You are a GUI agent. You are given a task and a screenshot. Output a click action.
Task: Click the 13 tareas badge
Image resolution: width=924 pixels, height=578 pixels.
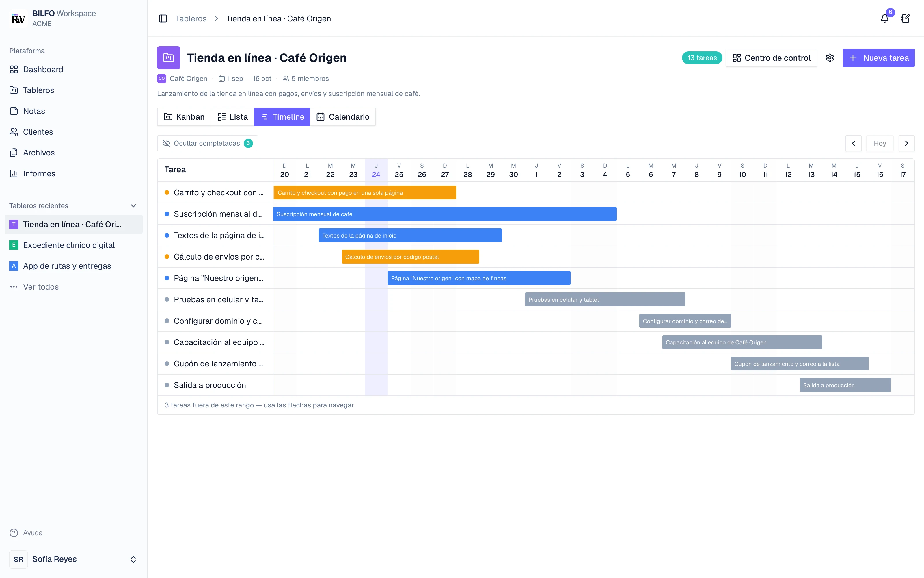tap(702, 58)
